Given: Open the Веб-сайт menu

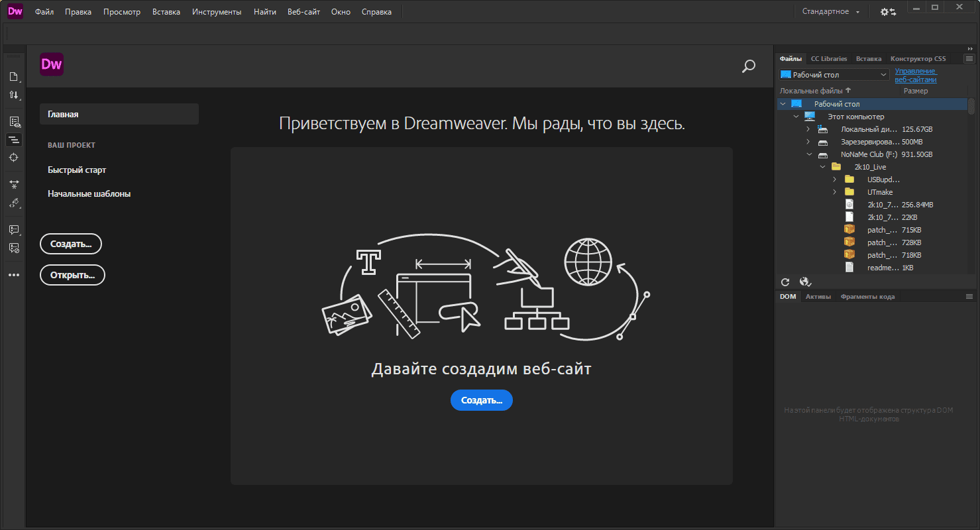Looking at the screenshot, I should [303, 12].
